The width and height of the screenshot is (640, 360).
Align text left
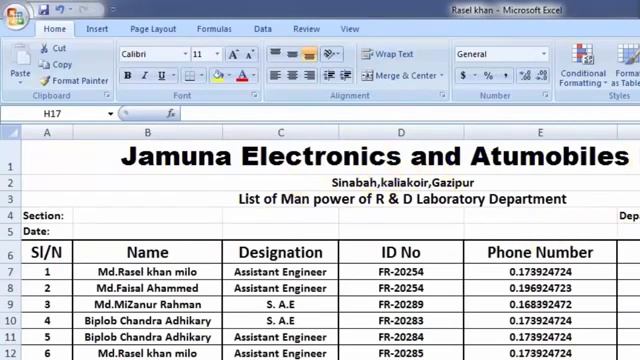pos(276,76)
